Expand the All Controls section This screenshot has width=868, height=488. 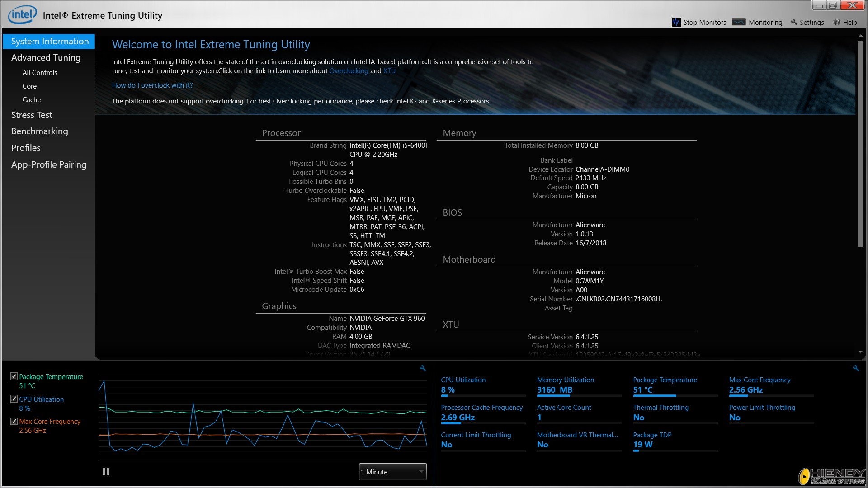pos(40,72)
